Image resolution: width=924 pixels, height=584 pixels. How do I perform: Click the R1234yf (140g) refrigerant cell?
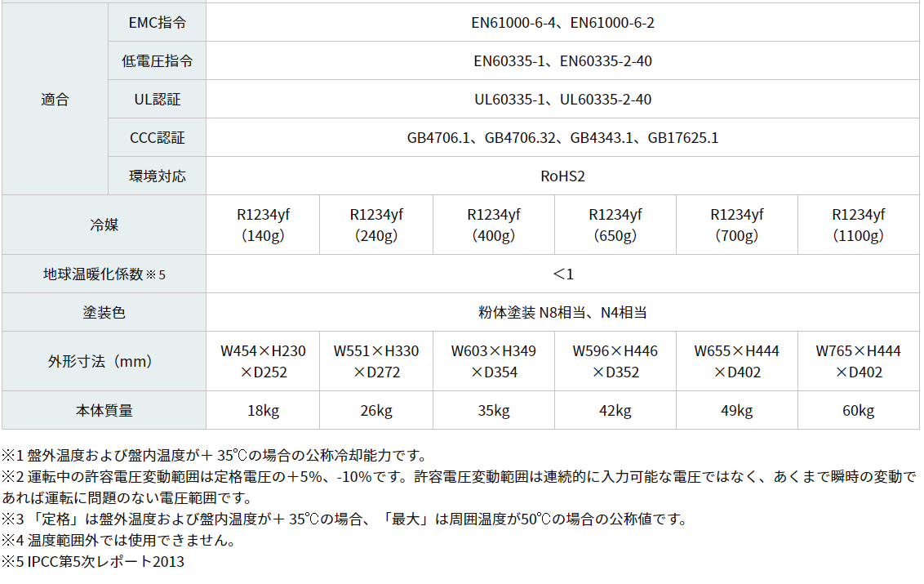point(262,225)
